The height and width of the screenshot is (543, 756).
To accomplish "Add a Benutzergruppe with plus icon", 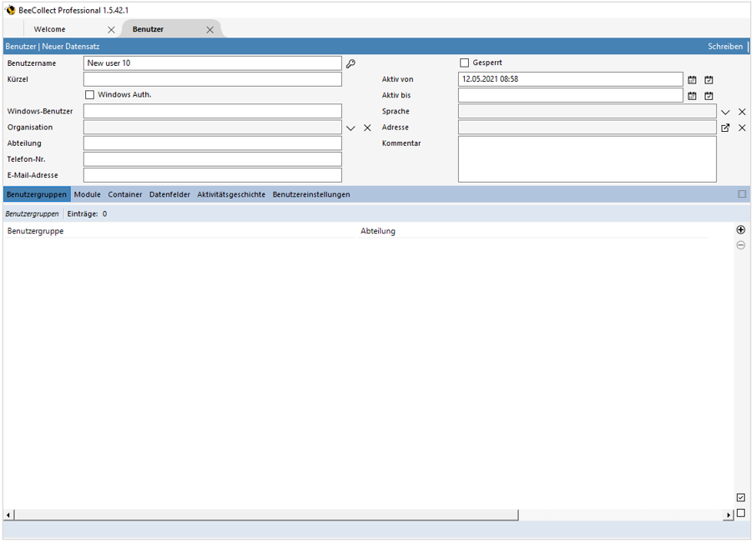I will 740,229.
